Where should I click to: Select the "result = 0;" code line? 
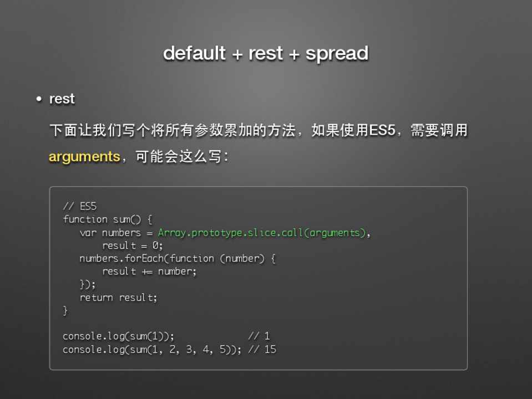click(133, 245)
